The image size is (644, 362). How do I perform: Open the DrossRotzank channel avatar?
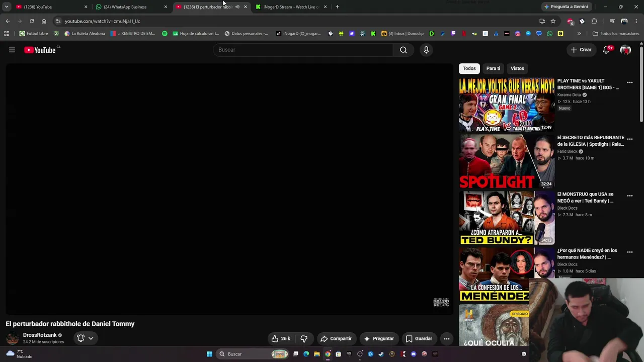pyautogui.click(x=13, y=338)
